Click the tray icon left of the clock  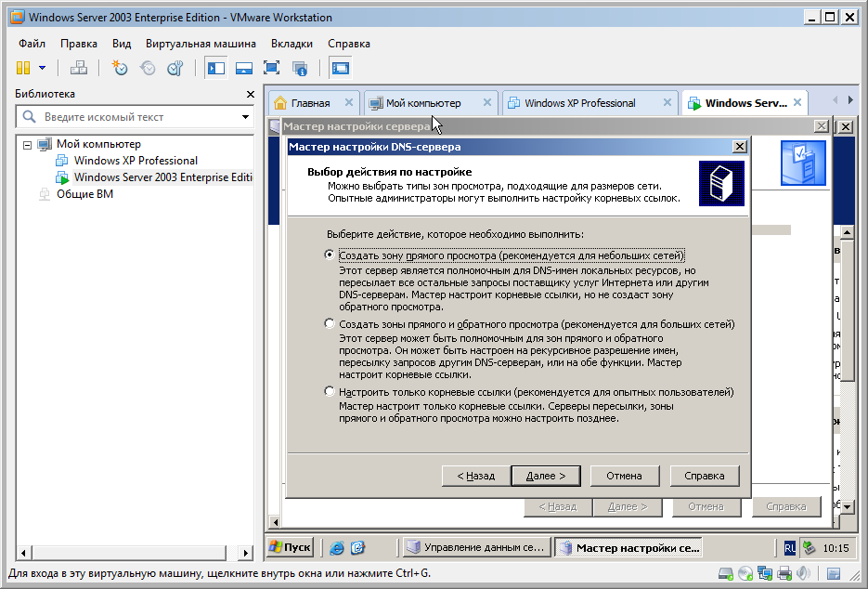coord(809,548)
